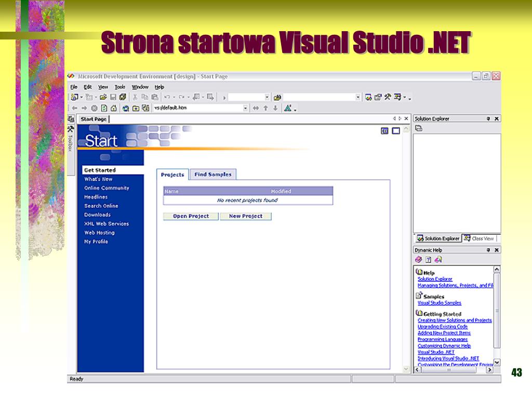Click the Home page icon
532x399 pixels.
click(114, 108)
